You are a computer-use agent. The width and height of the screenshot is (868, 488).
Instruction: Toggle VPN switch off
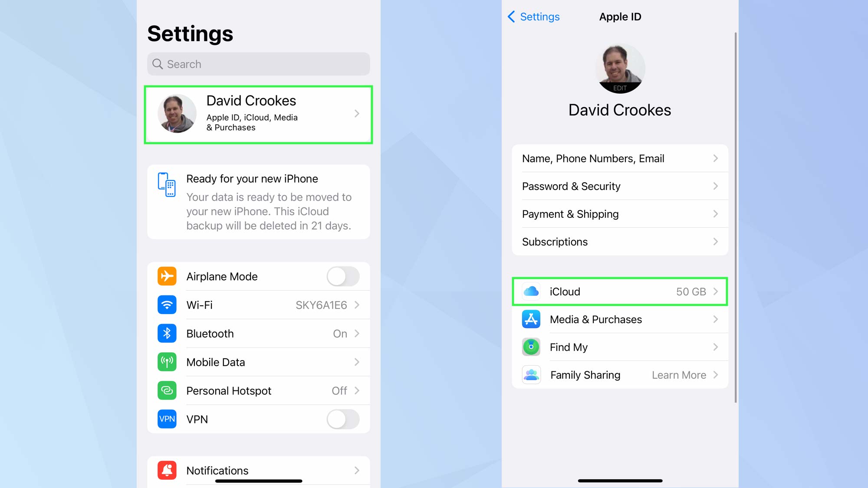pyautogui.click(x=343, y=418)
